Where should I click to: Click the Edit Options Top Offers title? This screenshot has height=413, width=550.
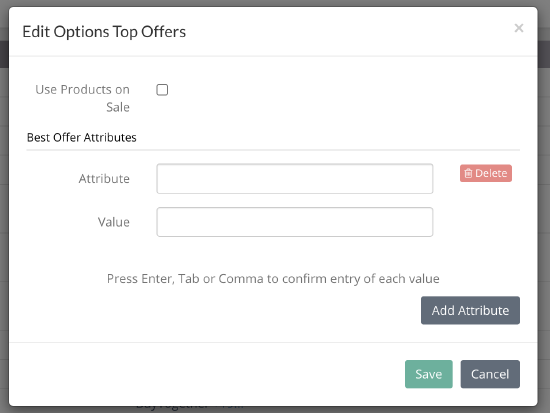click(104, 32)
